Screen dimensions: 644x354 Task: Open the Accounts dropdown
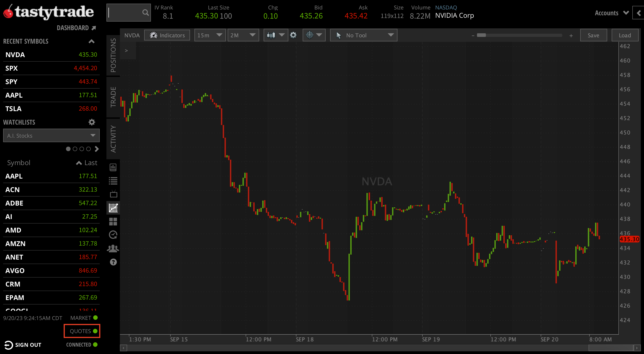coord(611,13)
